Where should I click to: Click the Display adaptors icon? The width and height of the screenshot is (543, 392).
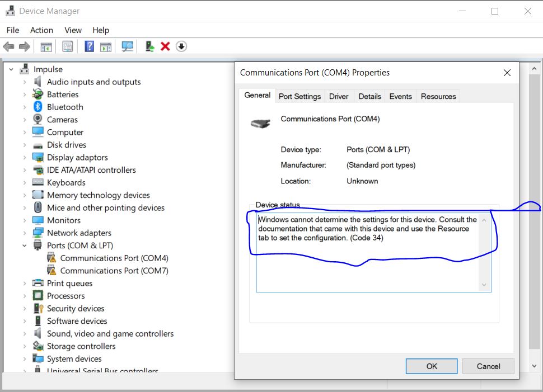(38, 157)
